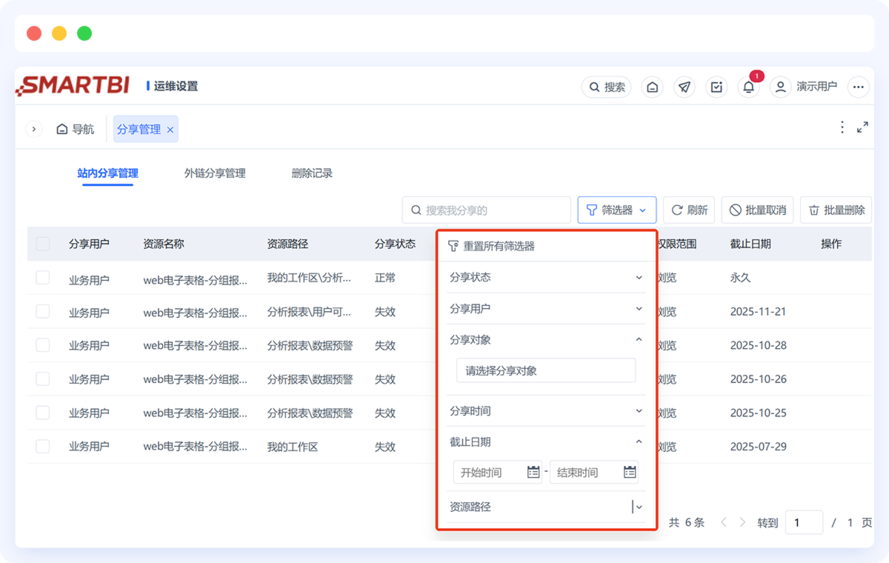This screenshot has height=563, width=889.
Task: Click the 批量删除 button
Action: [x=835, y=210]
